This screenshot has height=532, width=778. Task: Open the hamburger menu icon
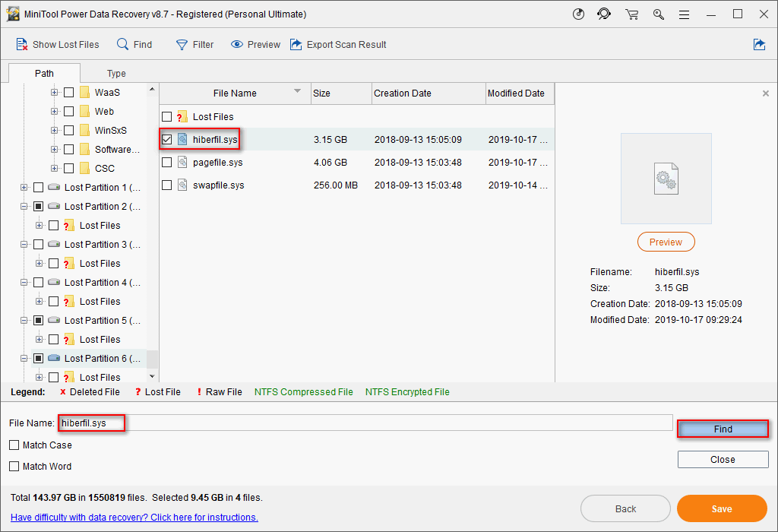685,14
